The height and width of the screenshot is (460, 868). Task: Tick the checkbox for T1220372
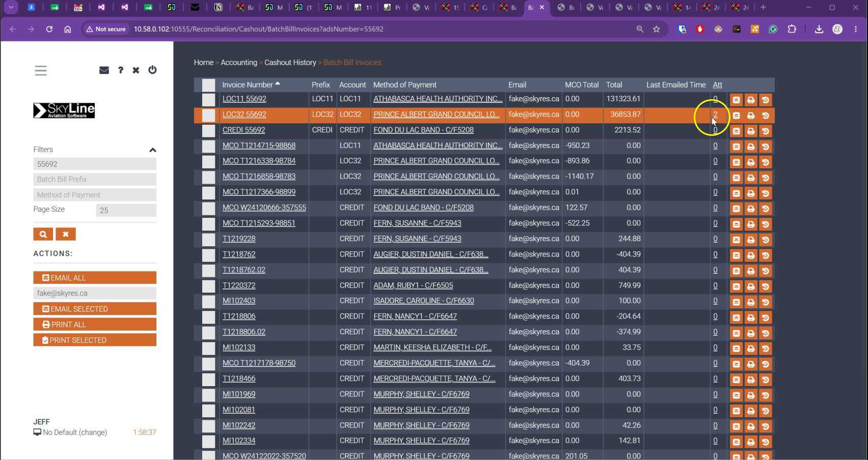click(x=208, y=286)
